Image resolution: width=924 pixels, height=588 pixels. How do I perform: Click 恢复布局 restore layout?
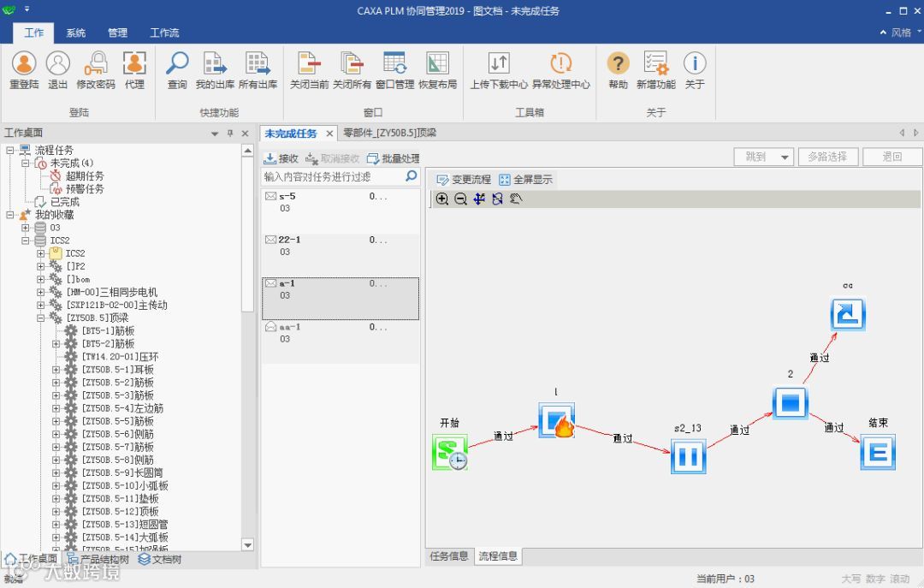tap(437, 70)
